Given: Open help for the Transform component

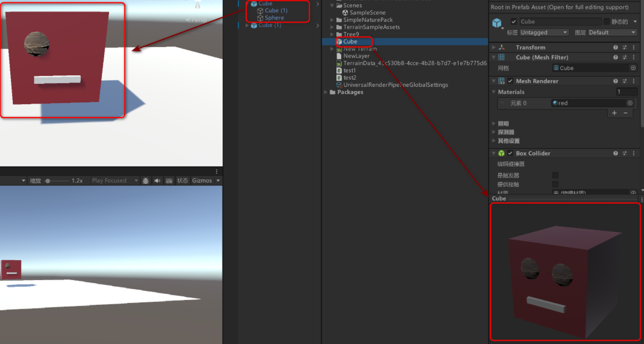Looking at the screenshot, I should coord(616,48).
